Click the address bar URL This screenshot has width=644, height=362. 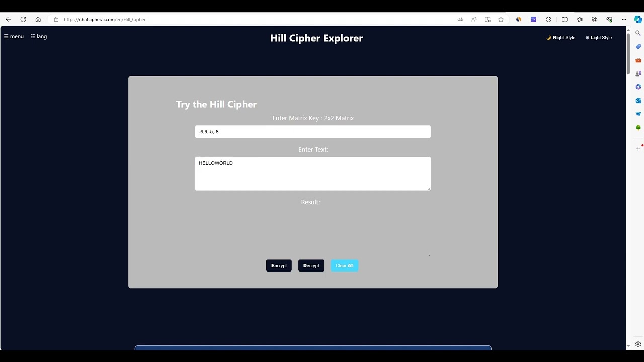pos(105,19)
